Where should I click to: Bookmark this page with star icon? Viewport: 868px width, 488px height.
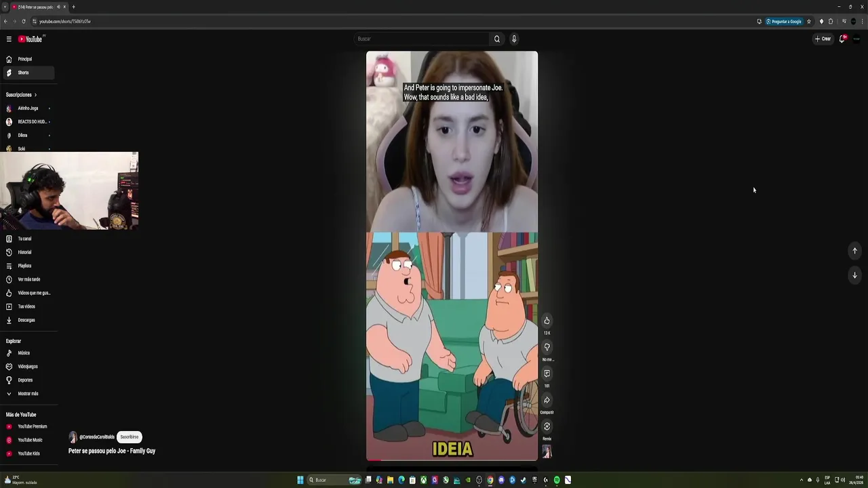click(x=808, y=22)
